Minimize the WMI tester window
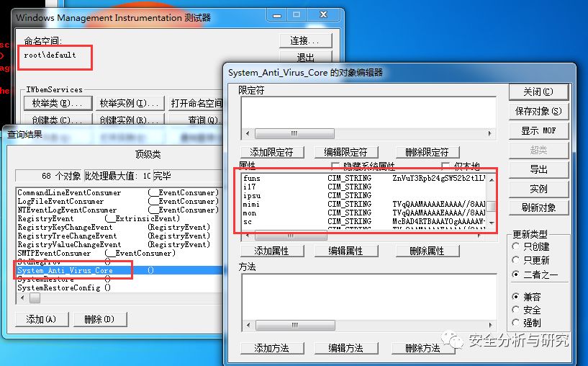Image resolution: width=588 pixels, height=366 pixels. [x=277, y=16]
